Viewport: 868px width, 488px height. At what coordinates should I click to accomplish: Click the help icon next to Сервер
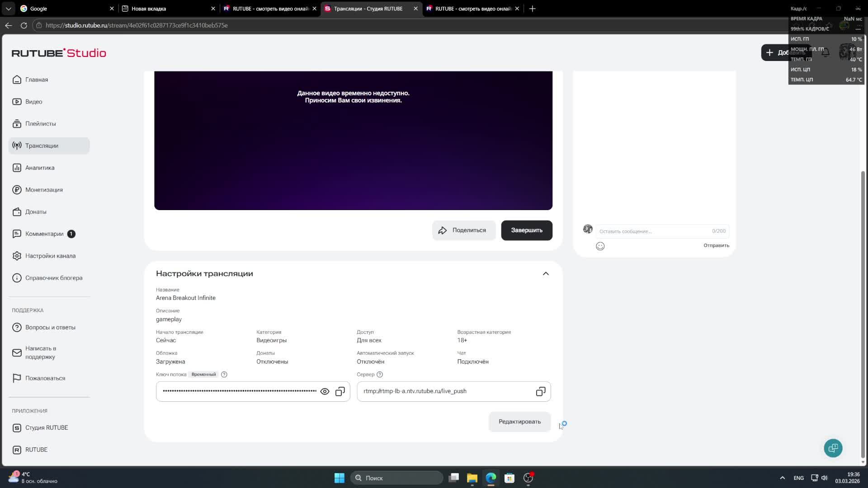(380, 374)
